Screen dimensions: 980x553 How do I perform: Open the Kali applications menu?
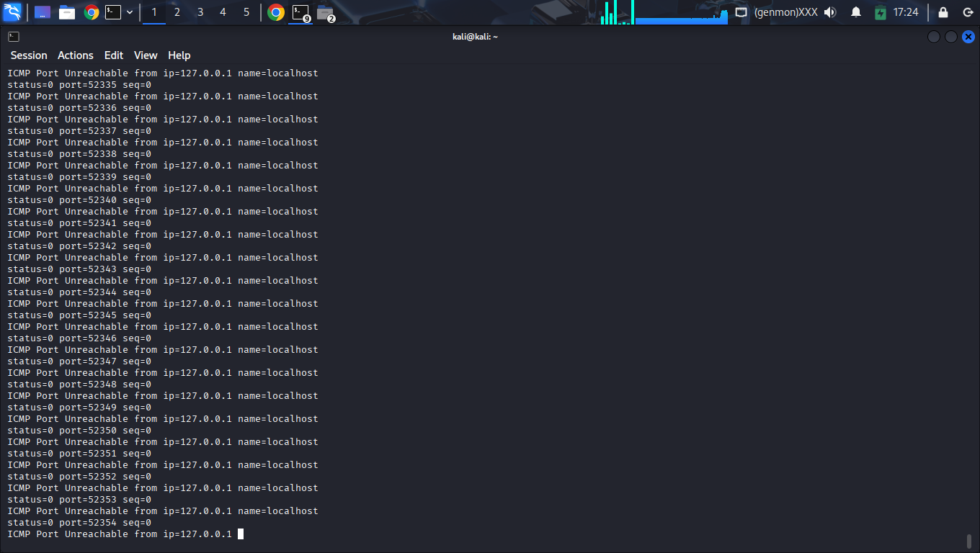[x=12, y=12]
